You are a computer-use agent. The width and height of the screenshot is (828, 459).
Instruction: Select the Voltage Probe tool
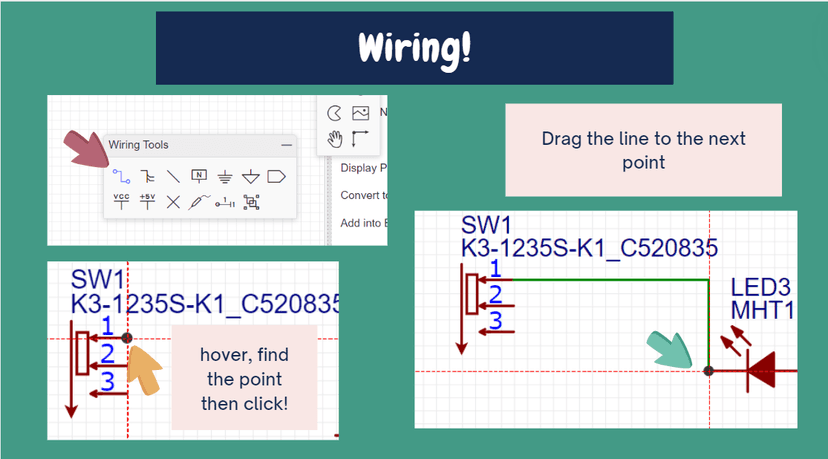coord(199,202)
